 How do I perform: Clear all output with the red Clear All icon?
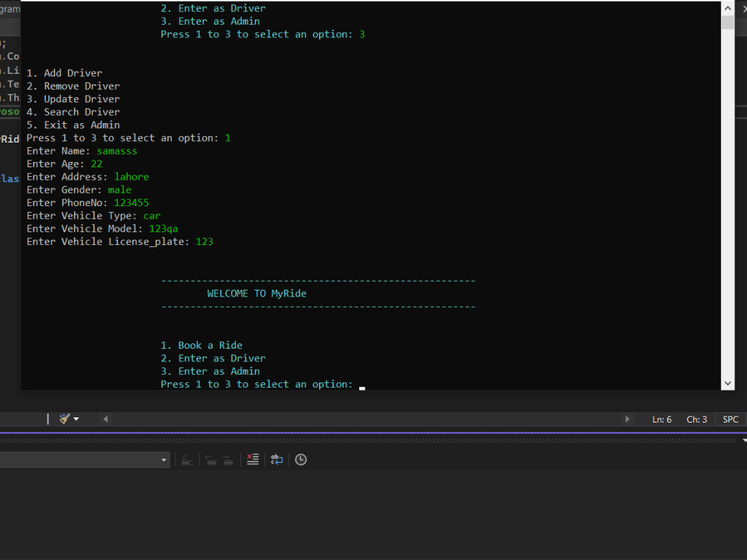pos(252,459)
